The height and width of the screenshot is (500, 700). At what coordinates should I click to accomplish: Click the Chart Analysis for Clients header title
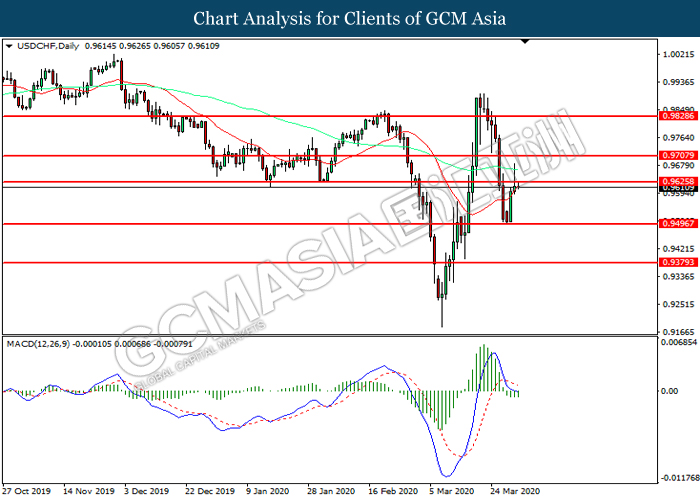coord(350,19)
